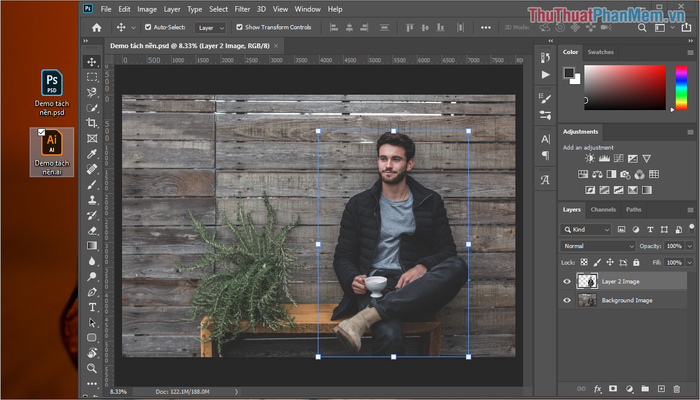Viewport: 700px width, 400px height.
Task: Open the Normal blend mode dropdown
Action: click(598, 246)
